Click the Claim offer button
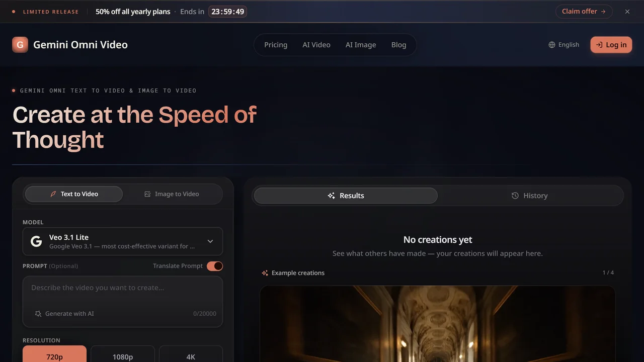644x362 pixels. [584, 12]
